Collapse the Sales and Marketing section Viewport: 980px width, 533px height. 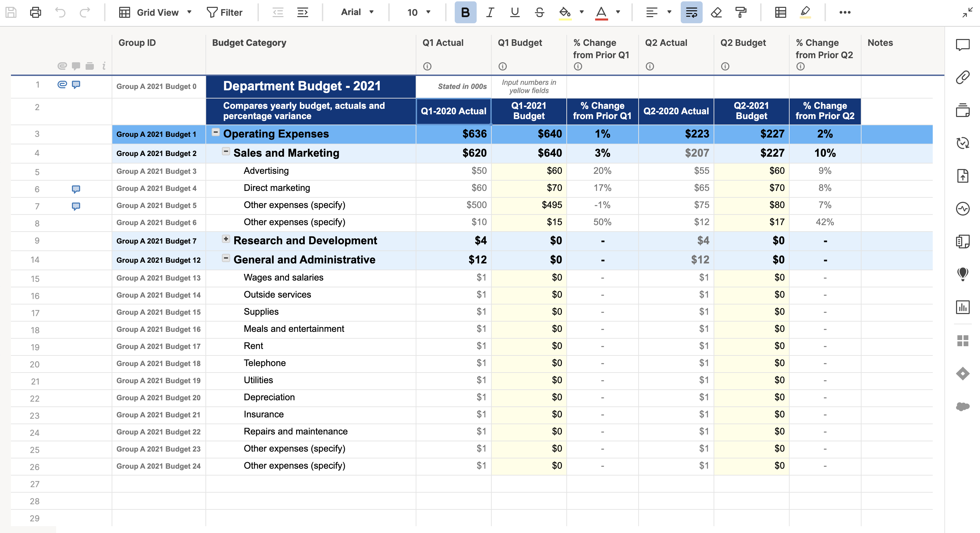tap(226, 152)
